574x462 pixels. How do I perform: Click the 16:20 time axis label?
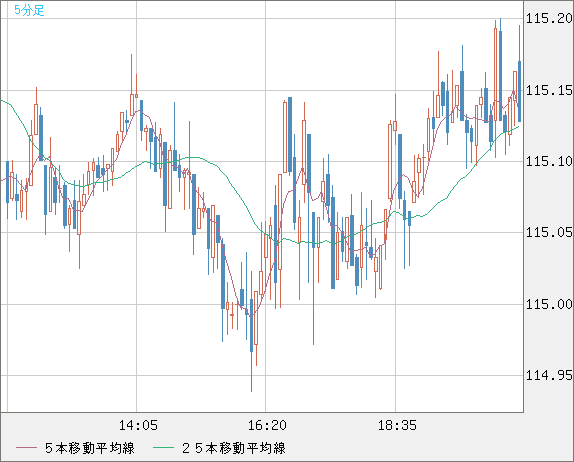click(267, 425)
